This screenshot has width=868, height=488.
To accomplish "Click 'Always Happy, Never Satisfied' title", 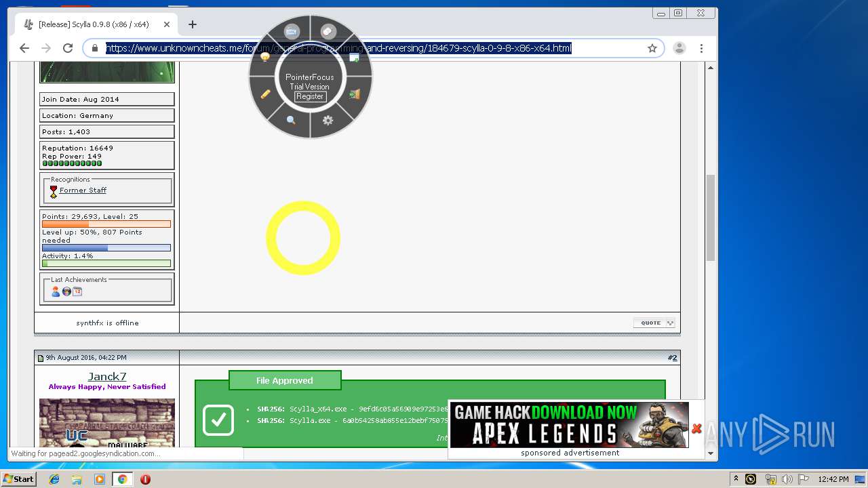I will point(107,387).
